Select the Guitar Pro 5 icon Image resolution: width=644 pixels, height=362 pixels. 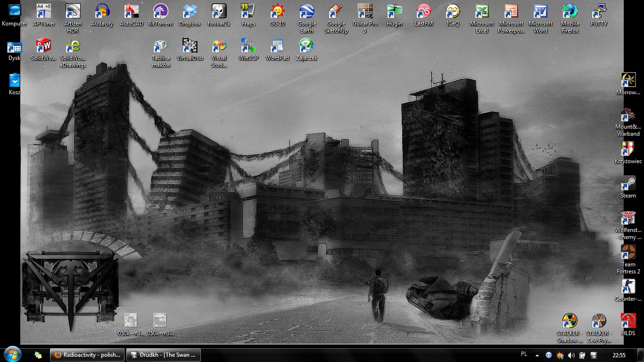pyautogui.click(x=365, y=11)
